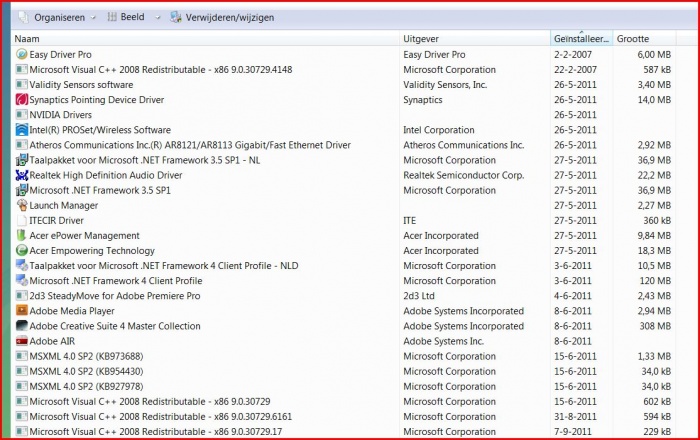The image size is (700, 440).
Task: Click the Synaptics Pointing Device Driver icon
Action: [22, 100]
